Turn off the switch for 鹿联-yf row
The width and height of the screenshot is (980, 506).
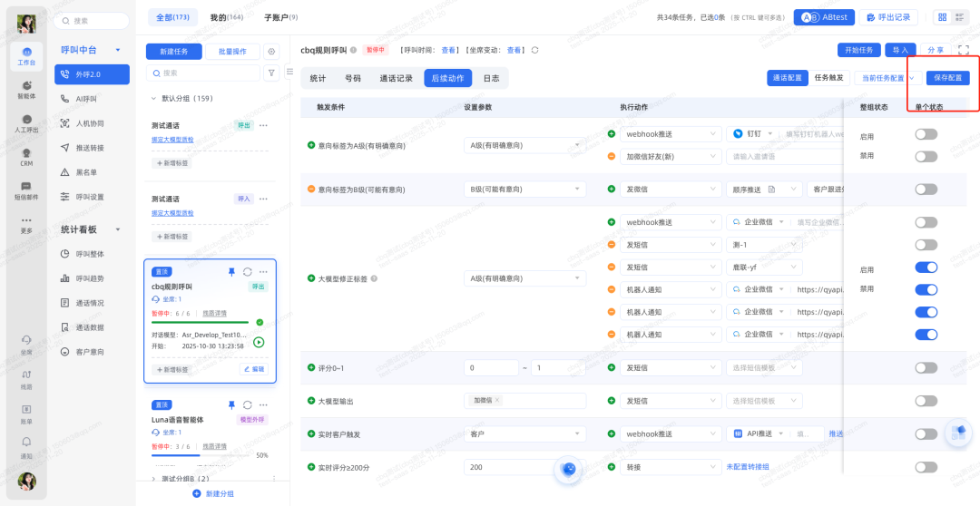(x=926, y=268)
